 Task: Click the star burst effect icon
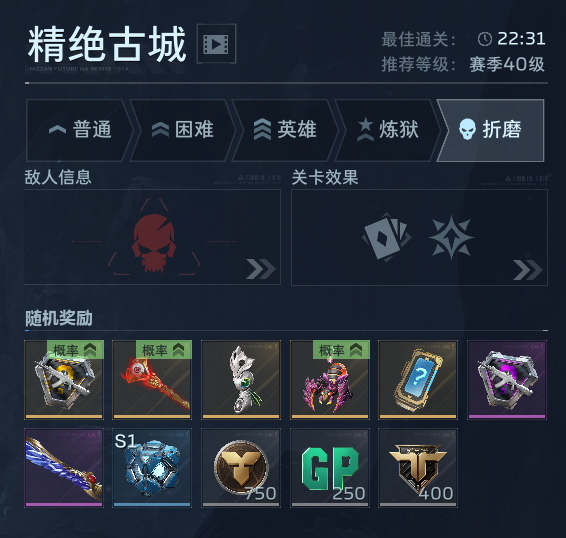451,237
